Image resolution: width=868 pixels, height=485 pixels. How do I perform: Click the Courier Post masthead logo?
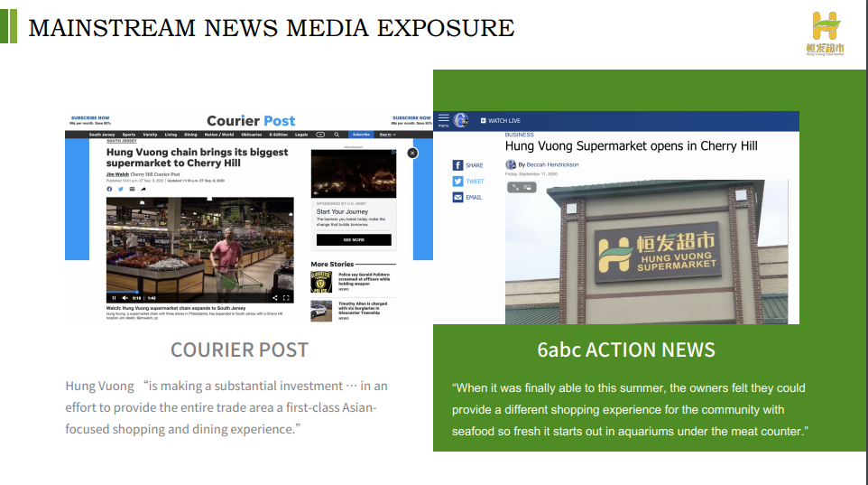251,121
